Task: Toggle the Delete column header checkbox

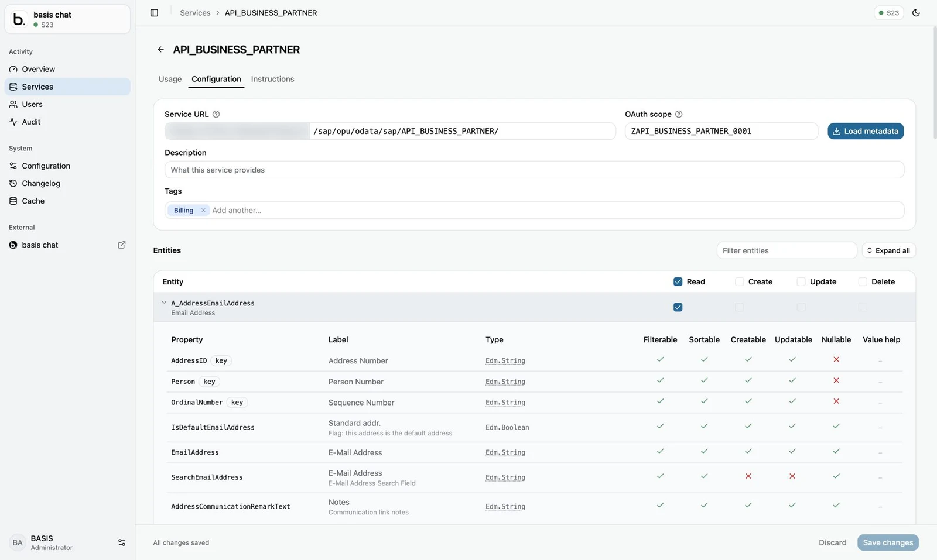Action: coord(863,281)
